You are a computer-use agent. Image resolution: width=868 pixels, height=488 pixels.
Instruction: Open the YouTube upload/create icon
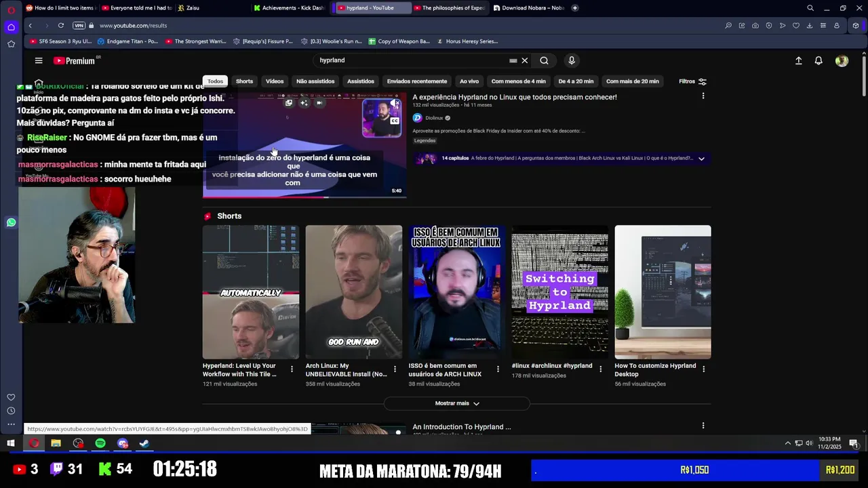(x=799, y=60)
